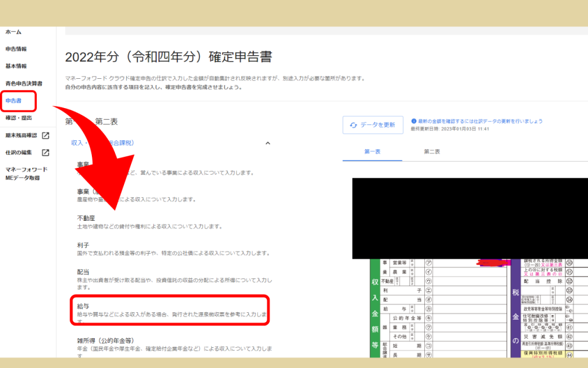Viewport: 588px width, 368px height.
Task: Open ホーム in the sidebar
Action: 13,32
